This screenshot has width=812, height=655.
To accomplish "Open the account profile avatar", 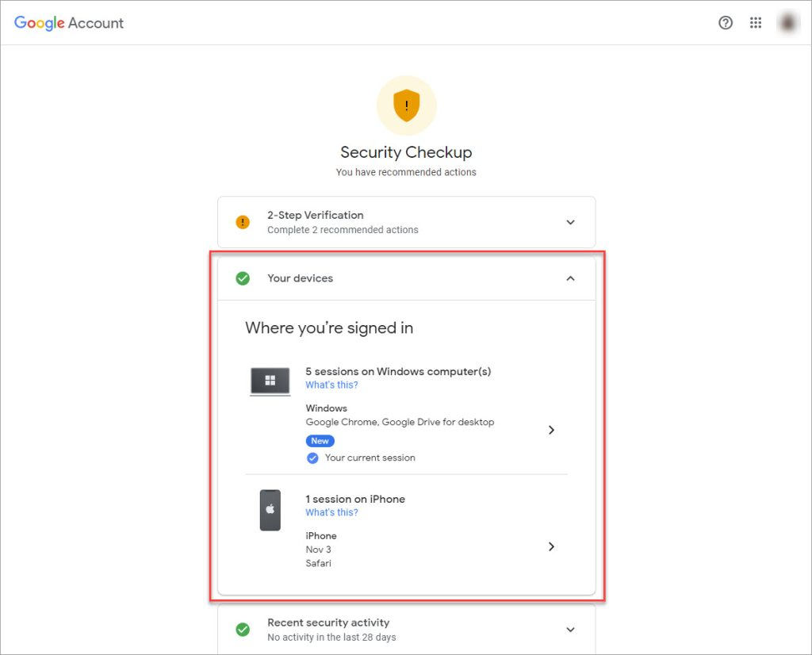I will (x=787, y=23).
